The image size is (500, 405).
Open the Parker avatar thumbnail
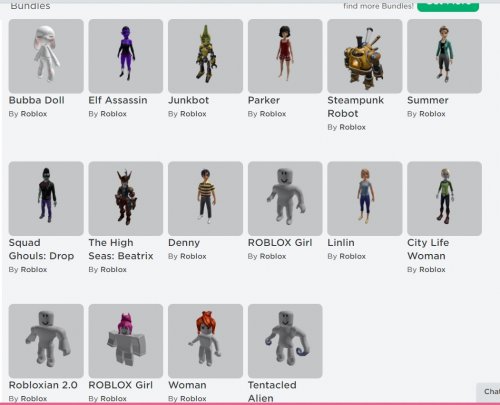[x=285, y=56]
